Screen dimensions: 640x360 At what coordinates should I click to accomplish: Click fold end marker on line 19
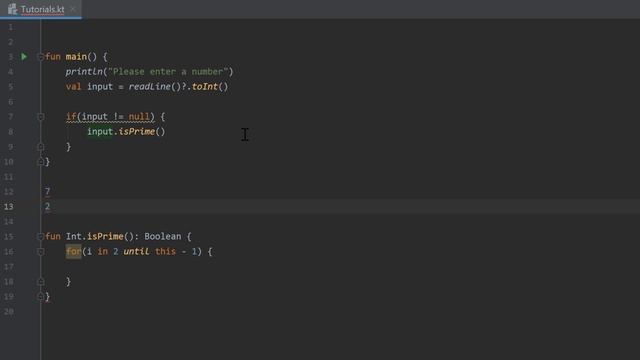40,297
